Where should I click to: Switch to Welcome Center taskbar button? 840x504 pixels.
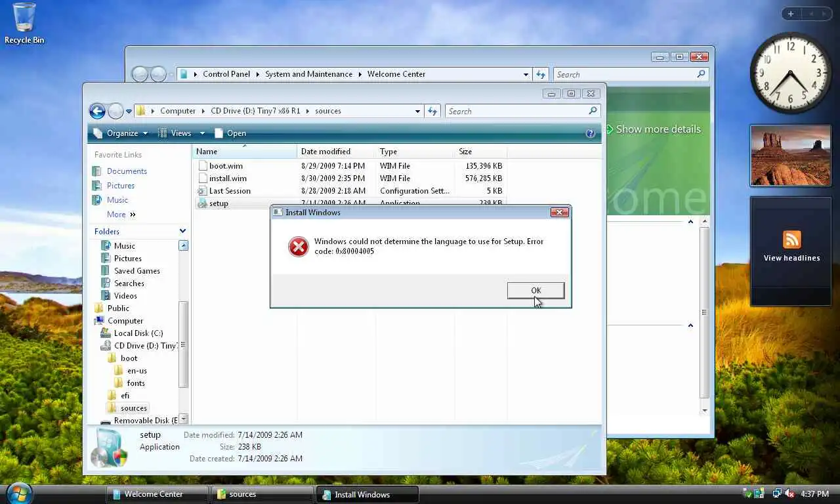(x=157, y=495)
